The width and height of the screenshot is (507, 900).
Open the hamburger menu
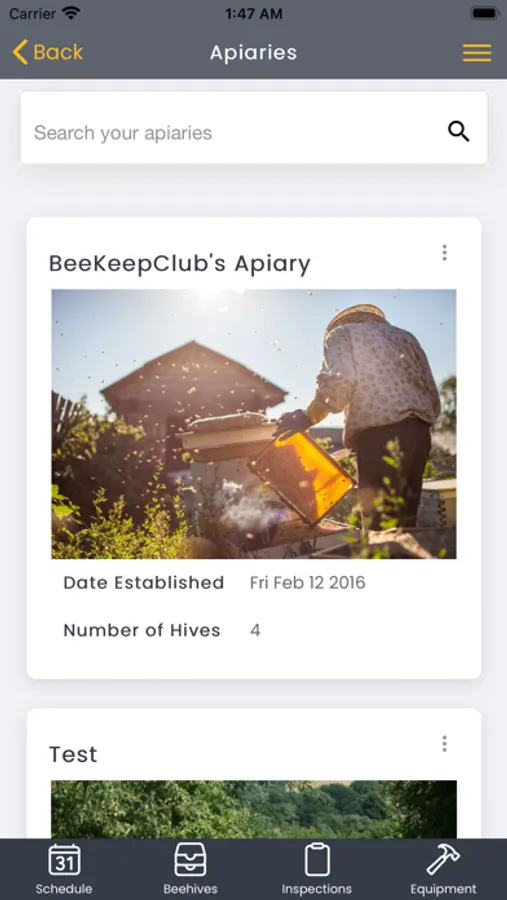click(477, 53)
